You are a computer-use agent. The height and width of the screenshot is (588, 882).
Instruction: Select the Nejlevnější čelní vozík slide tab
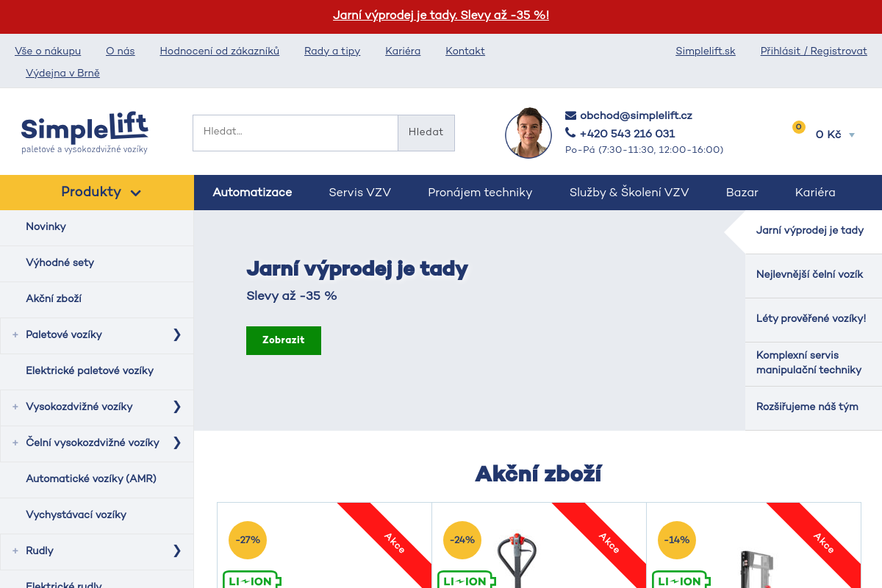(x=809, y=275)
